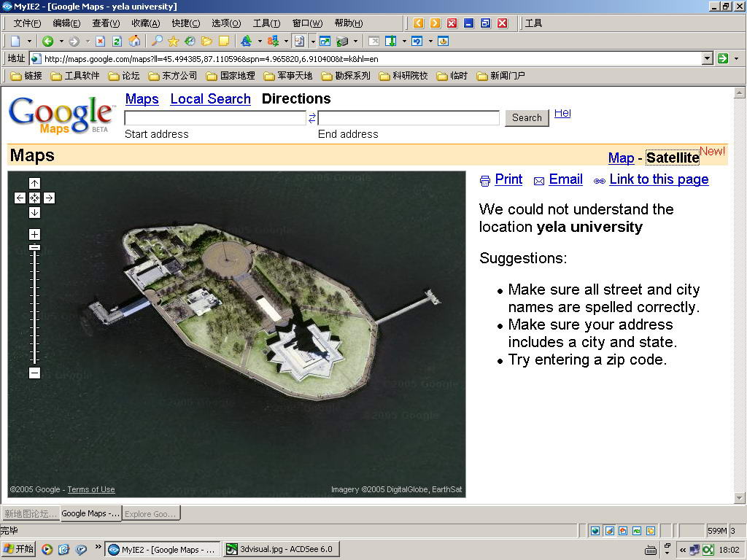Zoom out the map with the minus button

(x=34, y=373)
